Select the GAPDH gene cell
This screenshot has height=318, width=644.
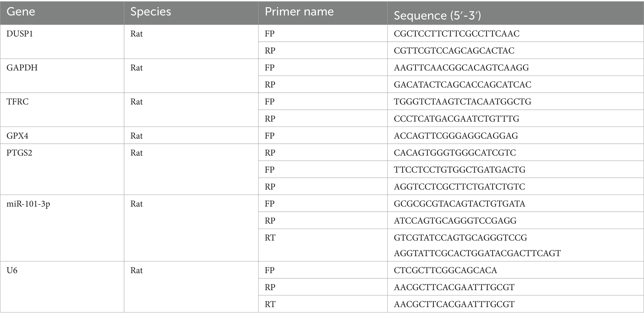click(62, 76)
